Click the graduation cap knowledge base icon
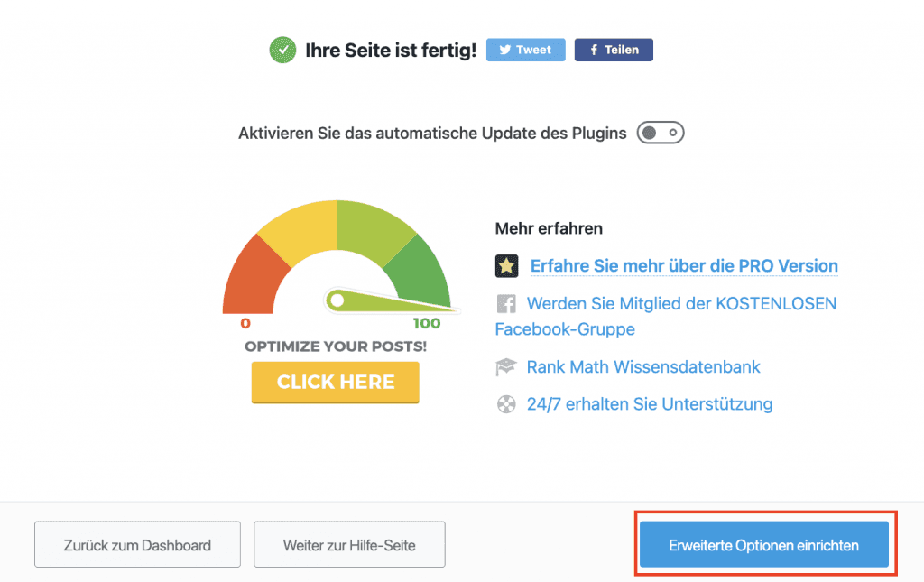The height and width of the screenshot is (582, 924). point(506,367)
